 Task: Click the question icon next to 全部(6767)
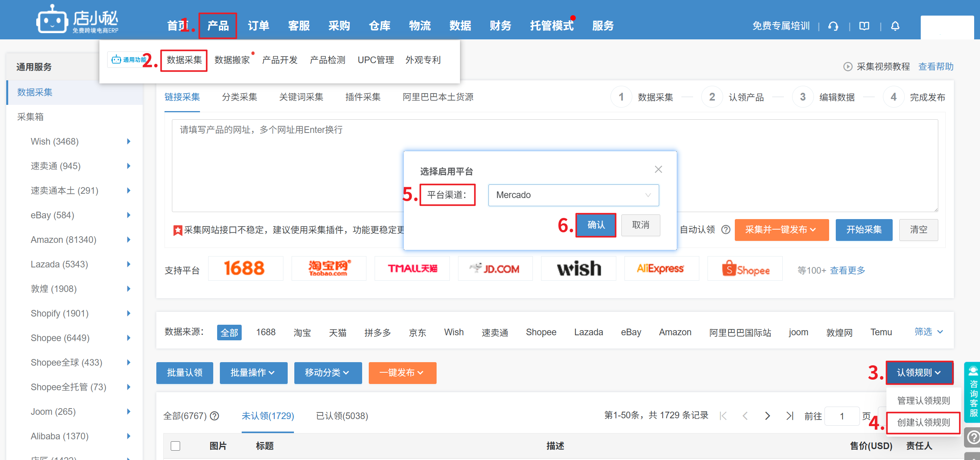tap(214, 416)
